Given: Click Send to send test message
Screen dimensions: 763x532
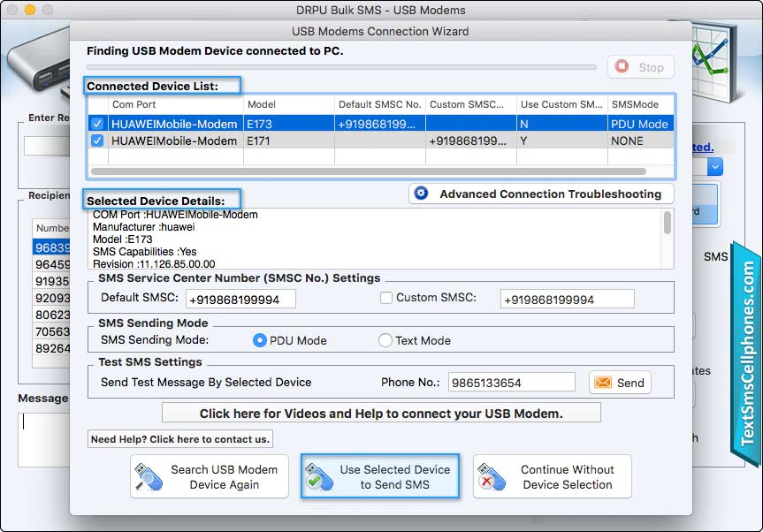Looking at the screenshot, I should [620, 383].
